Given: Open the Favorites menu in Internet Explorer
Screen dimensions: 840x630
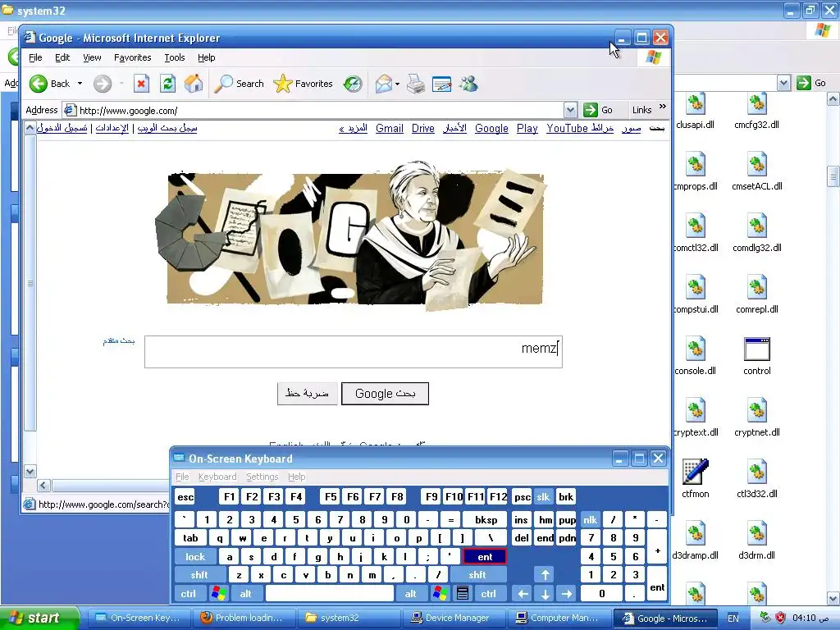Looking at the screenshot, I should [133, 57].
